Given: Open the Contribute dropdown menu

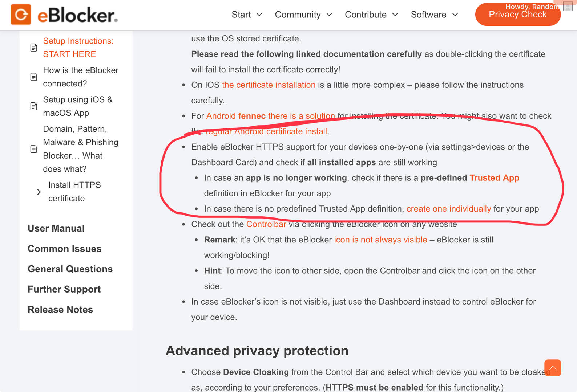Looking at the screenshot, I should click(x=371, y=15).
